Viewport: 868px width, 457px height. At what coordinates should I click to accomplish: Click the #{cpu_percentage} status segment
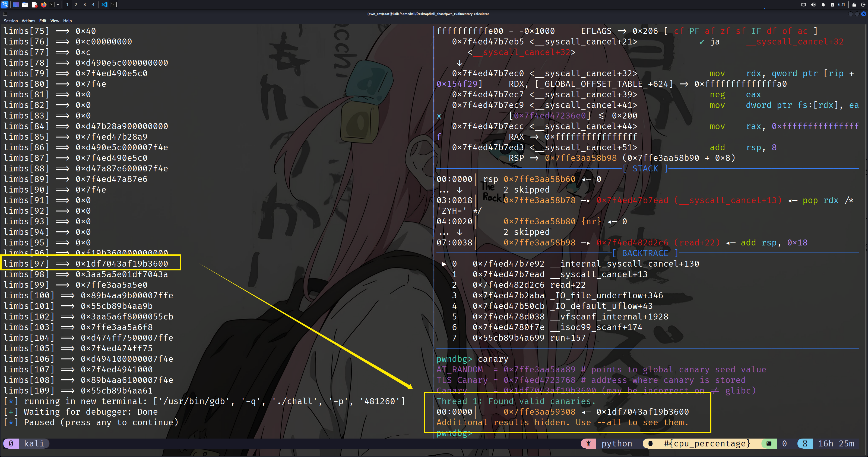(x=707, y=443)
